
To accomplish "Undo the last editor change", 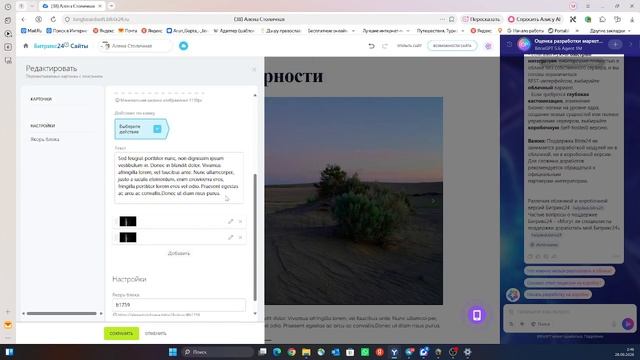I will pos(371,46).
